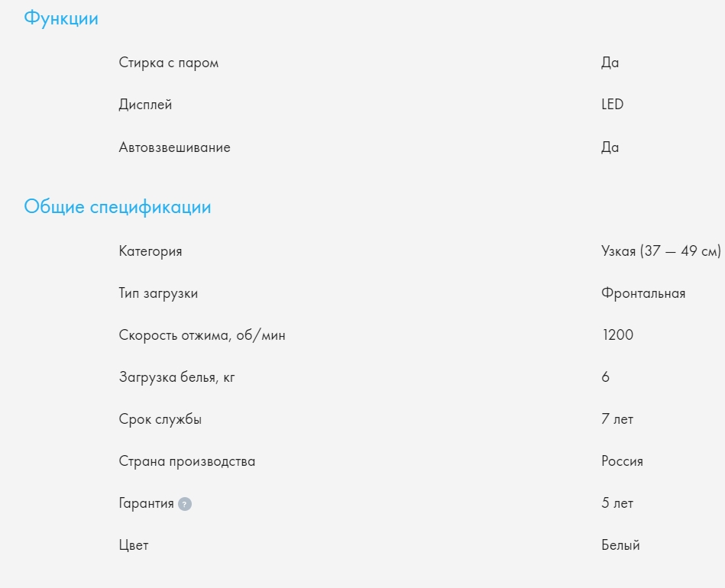This screenshot has height=588, width=725.
Task: Click the Автовзвешивание label
Action: 175,147
